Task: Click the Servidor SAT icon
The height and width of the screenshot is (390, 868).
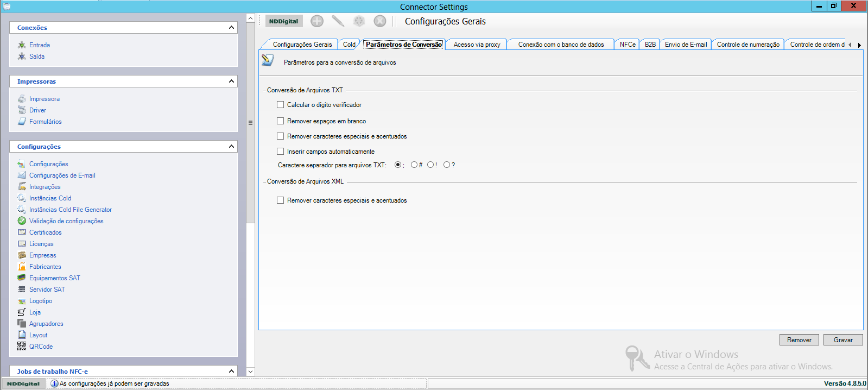Action: 22,290
